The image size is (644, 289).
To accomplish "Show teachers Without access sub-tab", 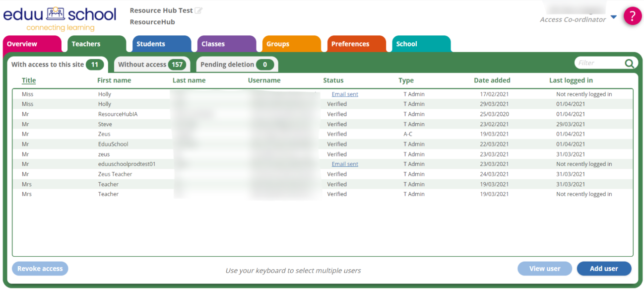I will [151, 65].
